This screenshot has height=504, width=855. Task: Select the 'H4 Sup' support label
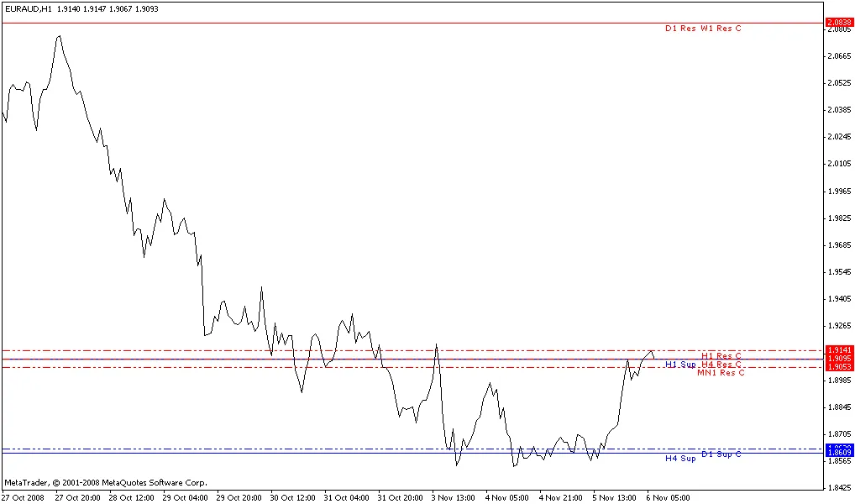pyautogui.click(x=680, y=459)
